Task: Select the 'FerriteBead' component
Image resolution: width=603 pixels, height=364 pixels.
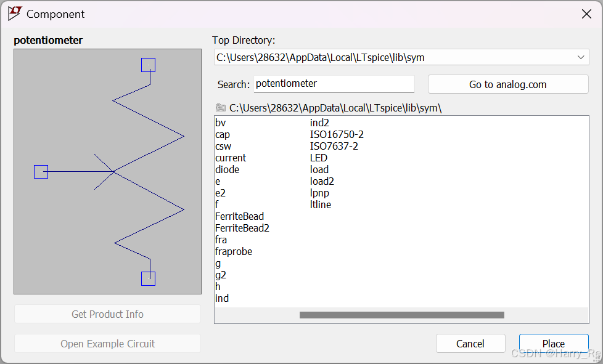Action: tap(239, 217)
